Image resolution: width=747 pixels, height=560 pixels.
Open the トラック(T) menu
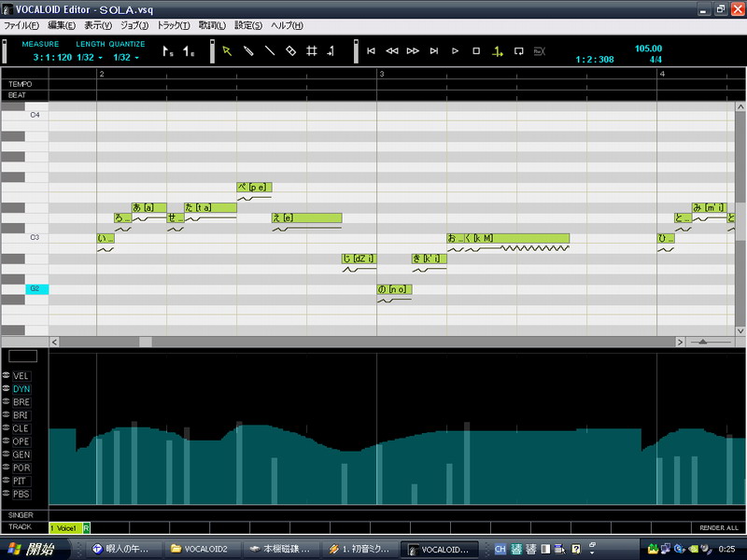(174, 26)
